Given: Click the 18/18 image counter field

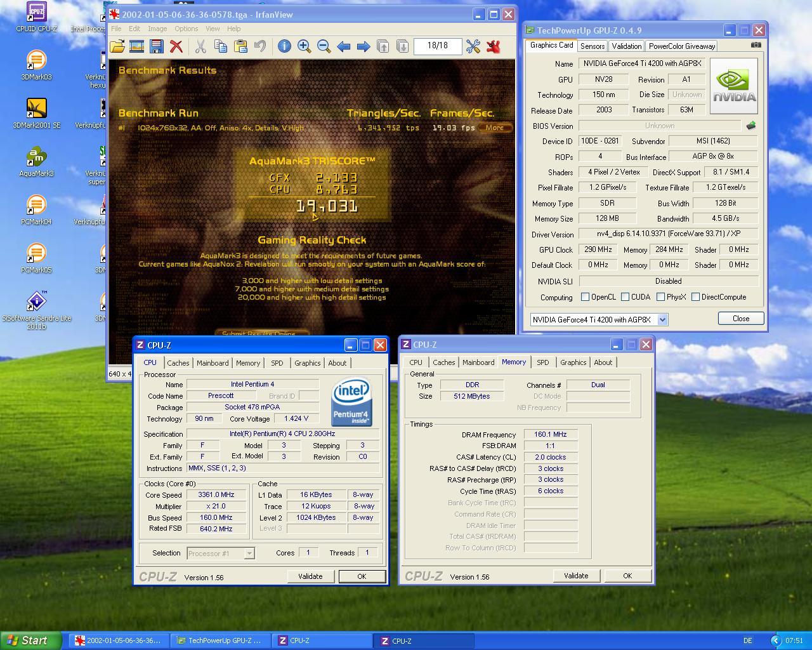Looking at the screenshot, I should click(437, 46).
